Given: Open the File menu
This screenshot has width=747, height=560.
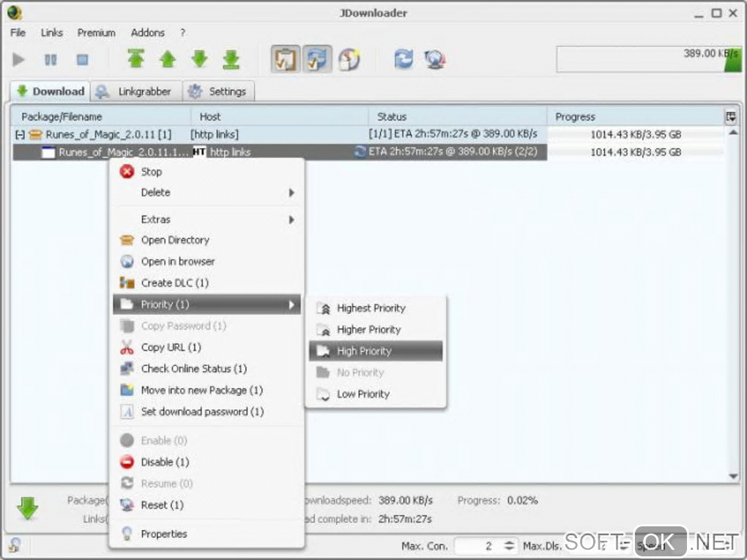Looking at the screenshot, I should point(18,32).
